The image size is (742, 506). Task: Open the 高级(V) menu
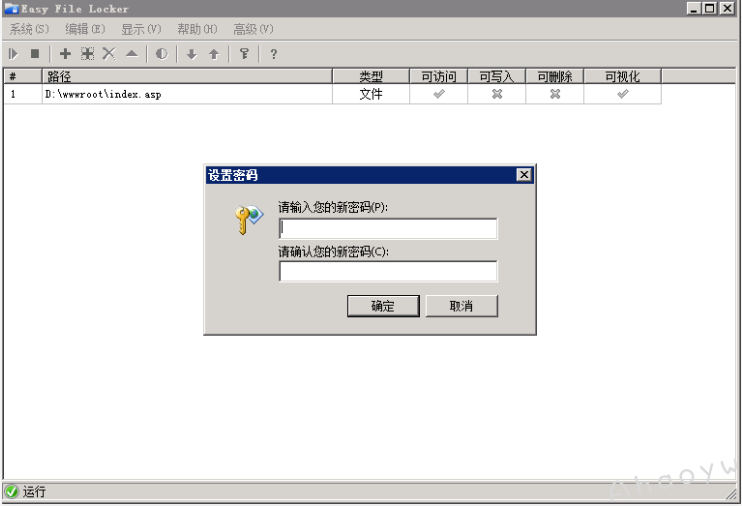(x=253, y=29)
